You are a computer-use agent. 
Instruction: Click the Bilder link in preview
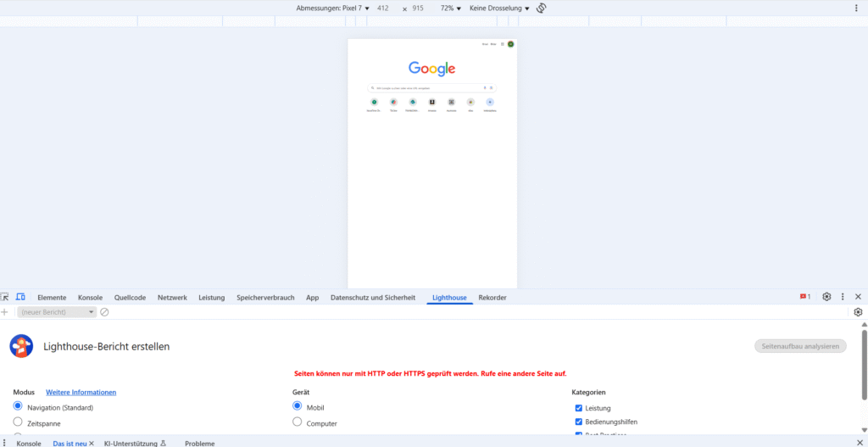(493, 44)
